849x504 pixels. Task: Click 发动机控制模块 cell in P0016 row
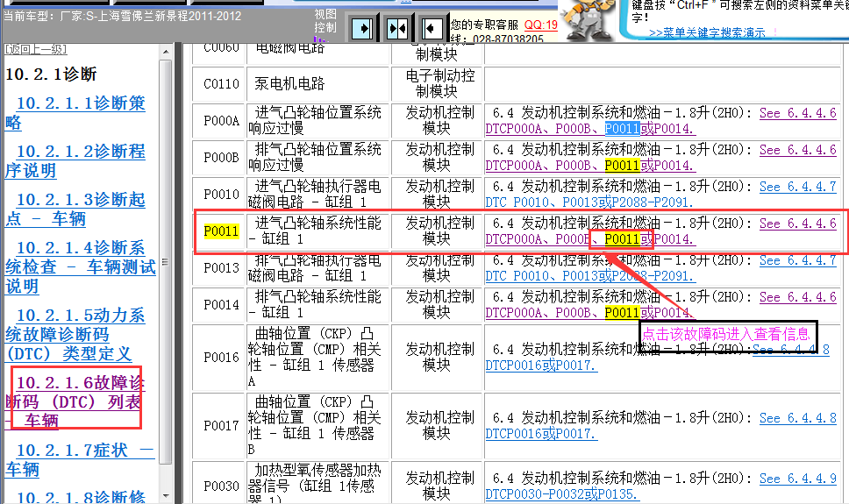(437, 358)
